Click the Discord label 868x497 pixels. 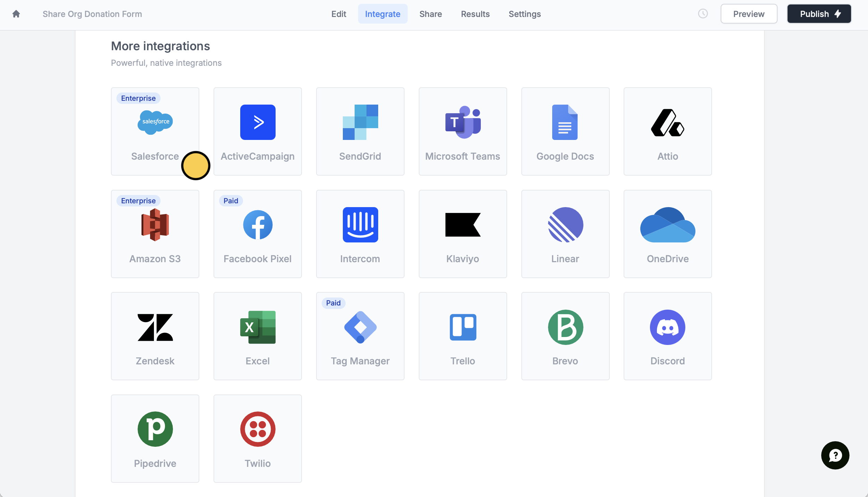click(x=668, y=361)
